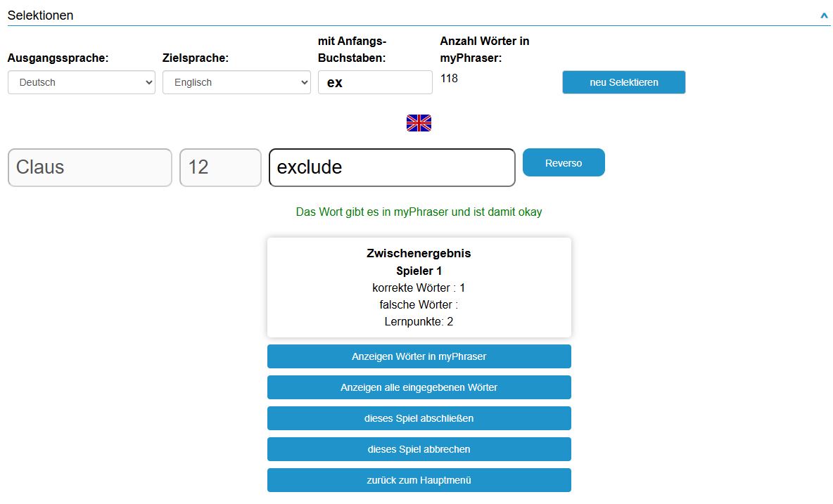
Task: Focus the word input containing 'exclude'
Action: click(x=392, y=167)
